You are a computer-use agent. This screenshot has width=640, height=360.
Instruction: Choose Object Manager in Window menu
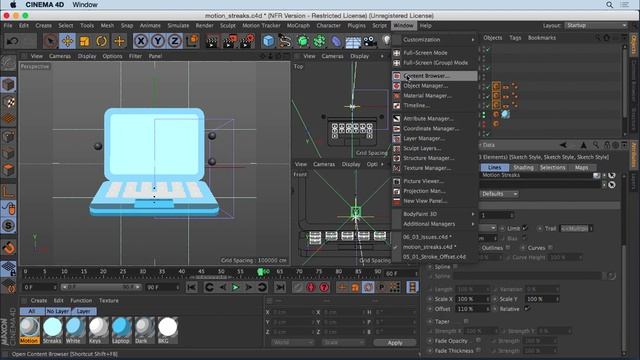(435, 86)
